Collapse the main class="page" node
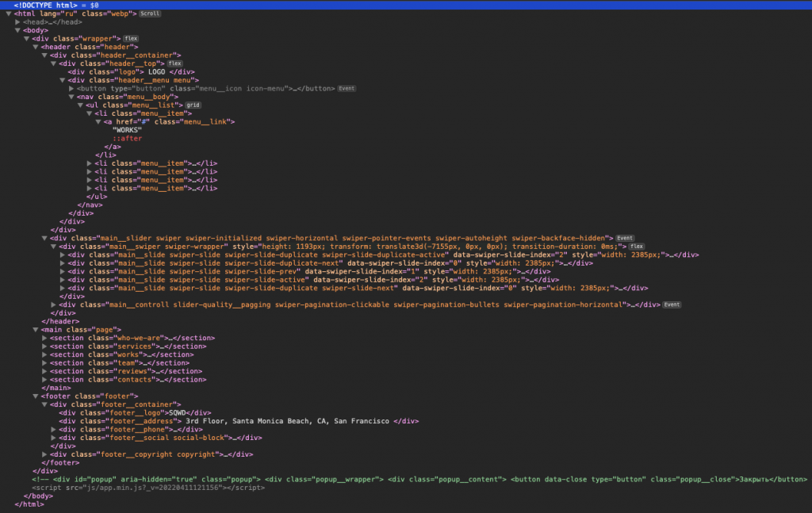The height and width of the screenshot is (513, 812). [35, 329]
